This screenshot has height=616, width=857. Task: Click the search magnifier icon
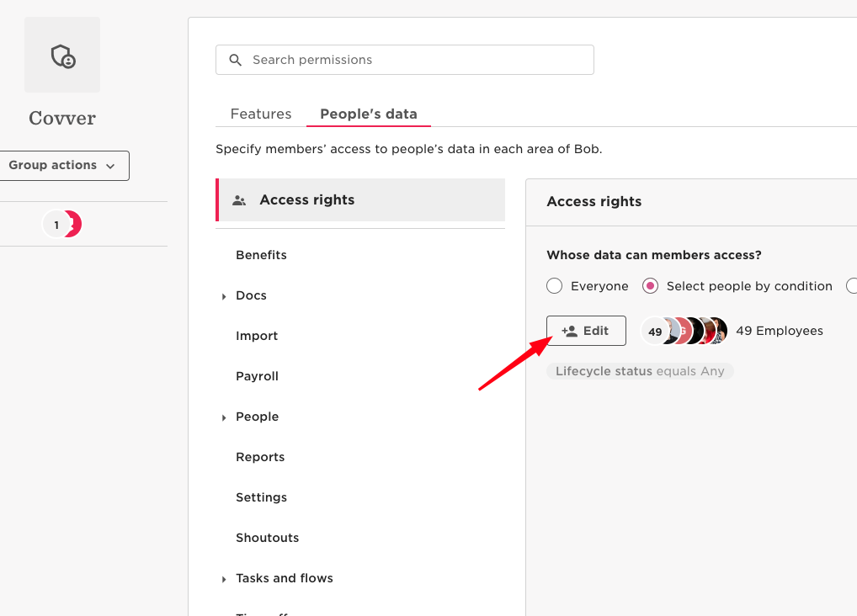pos(236,60)
